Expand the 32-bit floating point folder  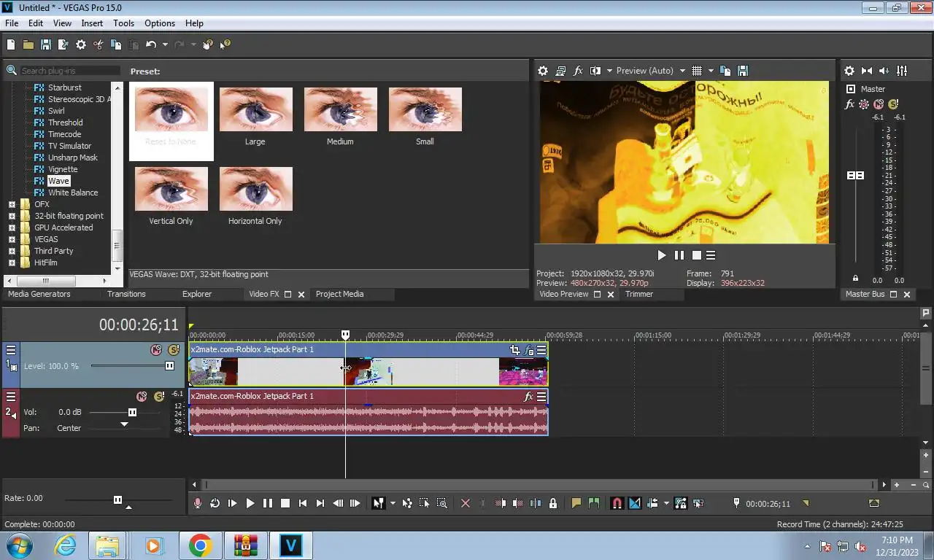coord(12,216)
